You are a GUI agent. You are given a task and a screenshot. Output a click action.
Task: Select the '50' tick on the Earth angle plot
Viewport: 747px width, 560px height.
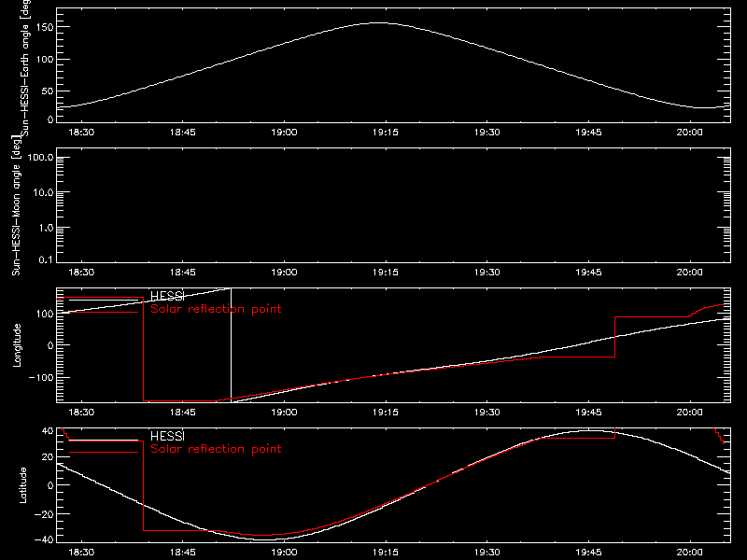click(48, 91)
